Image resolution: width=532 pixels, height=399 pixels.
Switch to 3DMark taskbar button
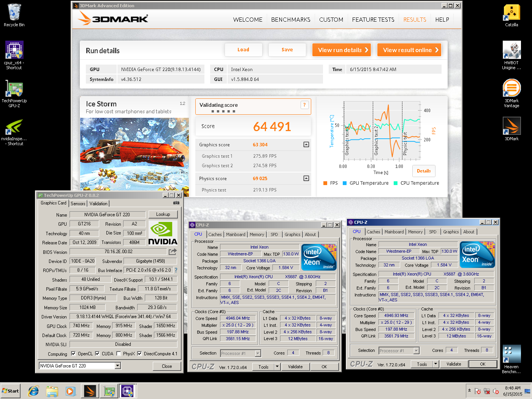click(x=90, y=391)
